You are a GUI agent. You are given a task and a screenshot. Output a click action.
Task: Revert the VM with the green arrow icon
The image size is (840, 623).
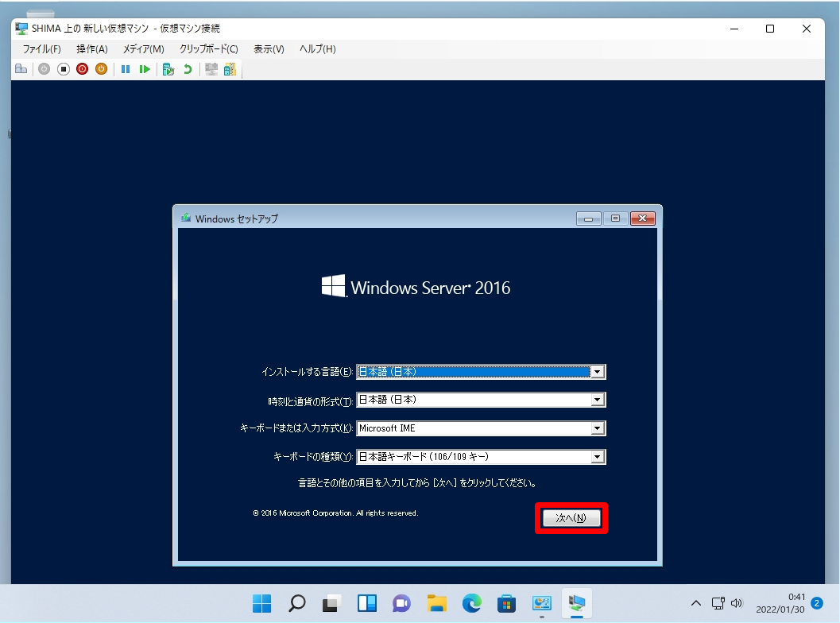coord(188,69)
